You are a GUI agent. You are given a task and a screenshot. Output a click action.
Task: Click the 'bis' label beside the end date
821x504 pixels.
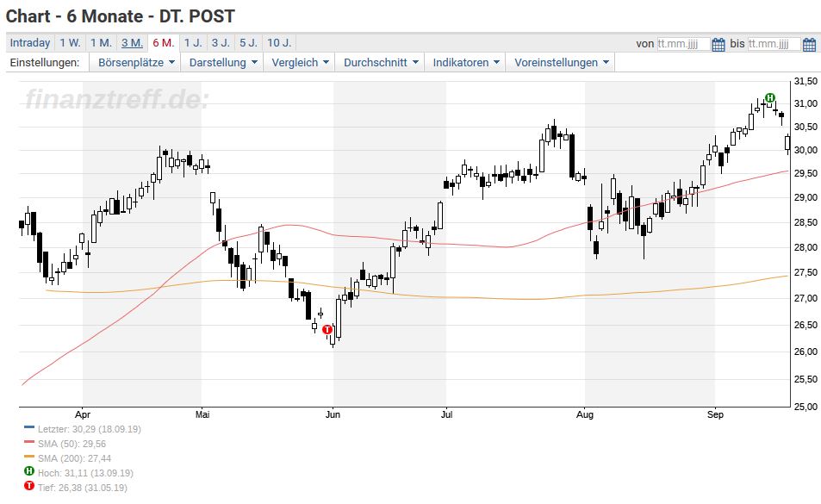737,43
